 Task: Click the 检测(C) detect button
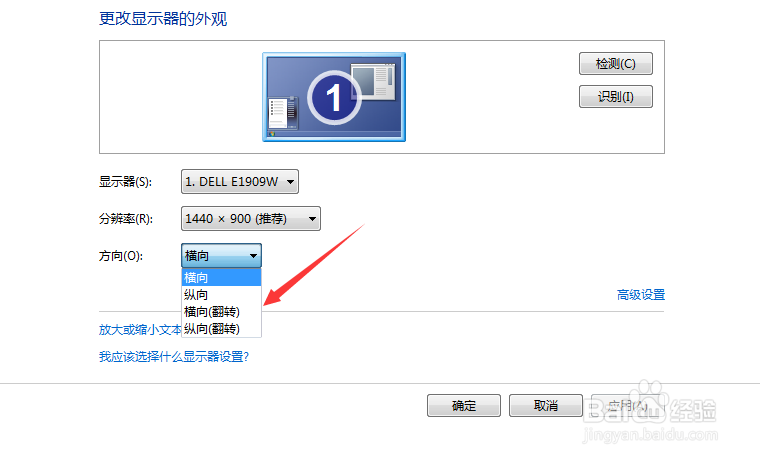[x=616, y=64]
